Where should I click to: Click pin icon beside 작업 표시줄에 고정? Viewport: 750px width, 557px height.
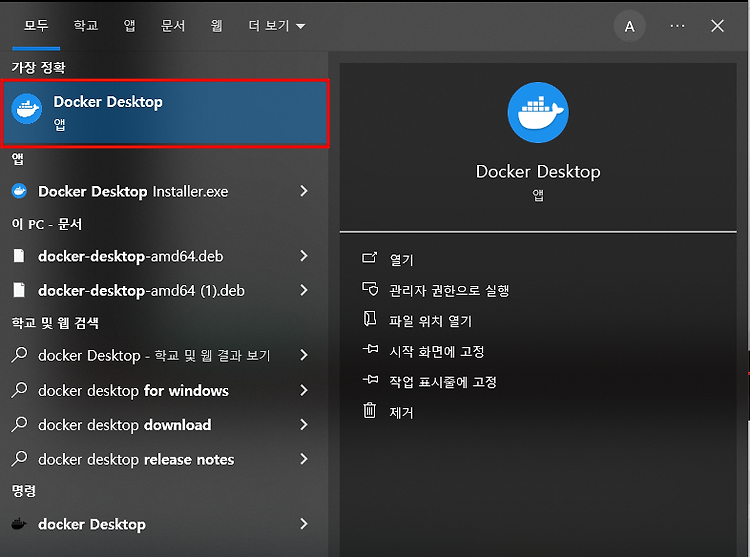tap(370, 380)
